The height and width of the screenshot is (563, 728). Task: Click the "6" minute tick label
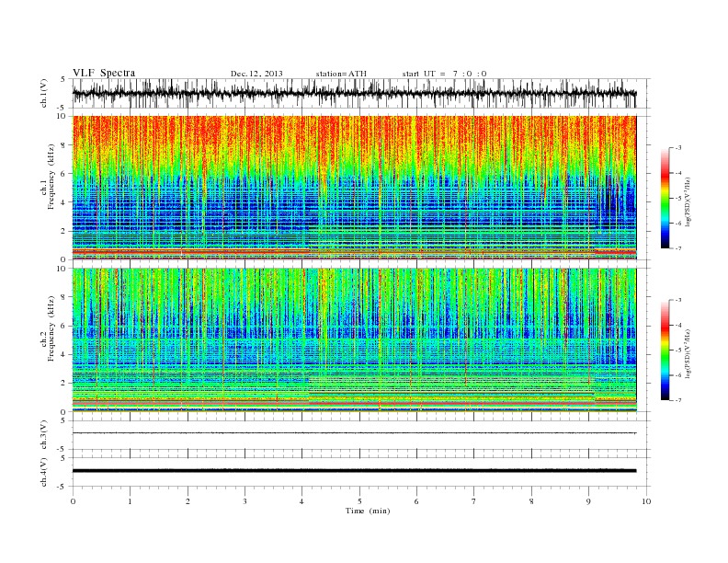coord(416,501)
